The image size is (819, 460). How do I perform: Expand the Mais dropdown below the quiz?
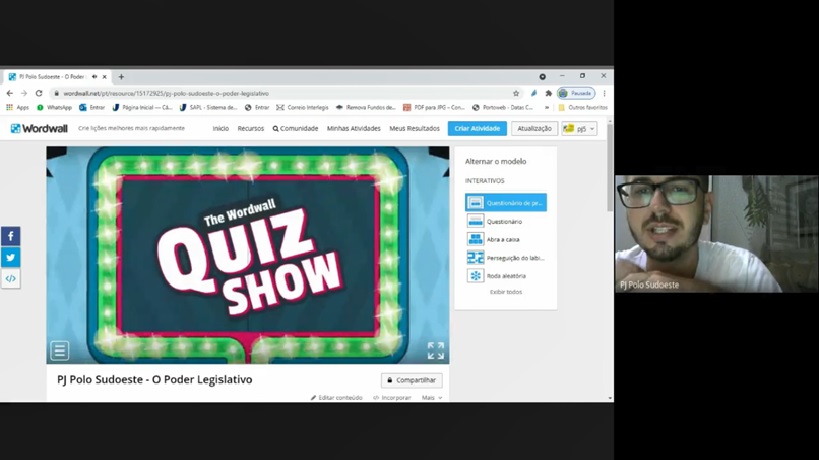pos(431,398)
